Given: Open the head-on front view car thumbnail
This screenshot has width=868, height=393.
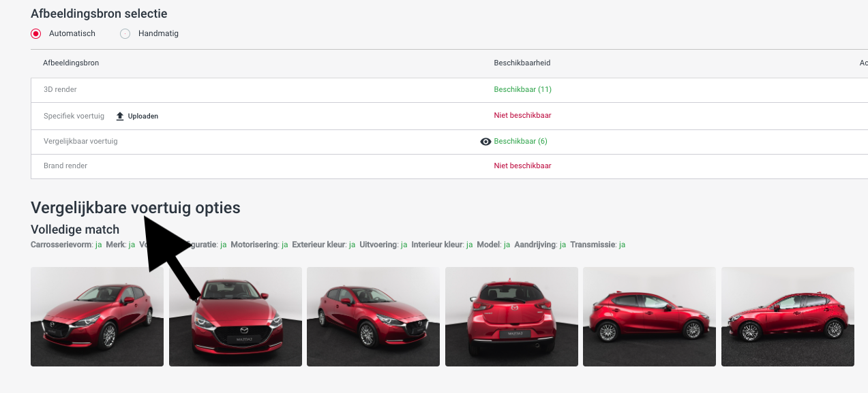Looking at the screenshot, I should click(235, 317).
